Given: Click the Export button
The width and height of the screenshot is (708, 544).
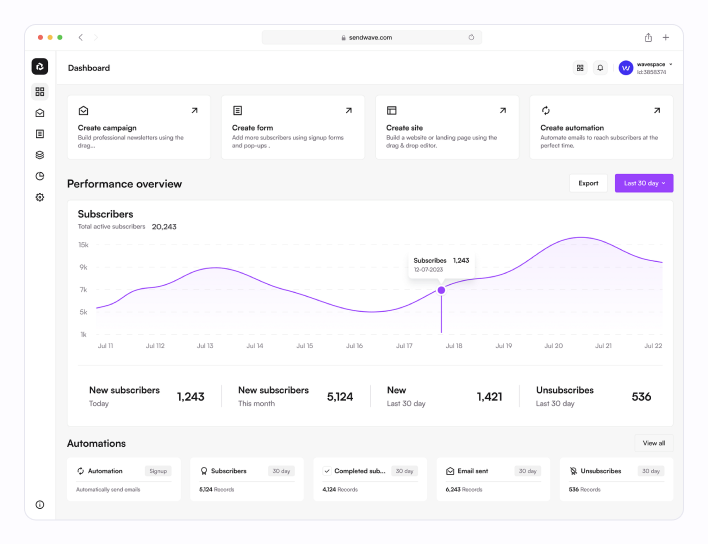Looking at the screenshot, I should (588, 183).
